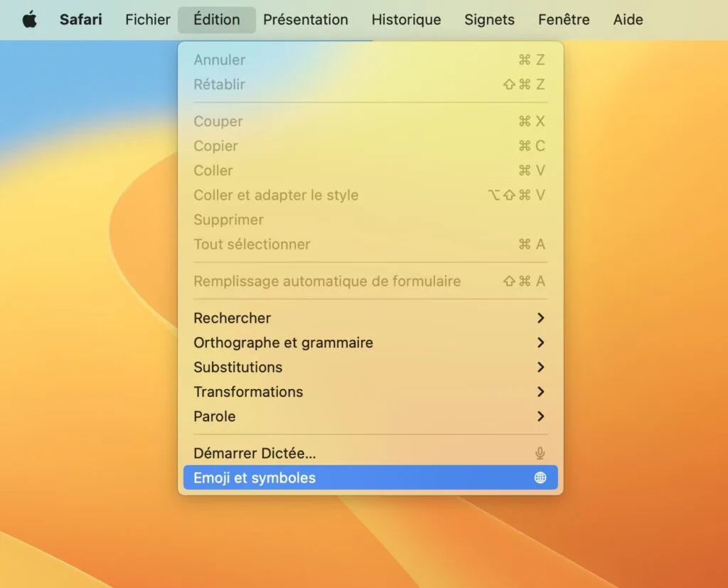Open the Fenêtre menu

[x=564, y=19]
